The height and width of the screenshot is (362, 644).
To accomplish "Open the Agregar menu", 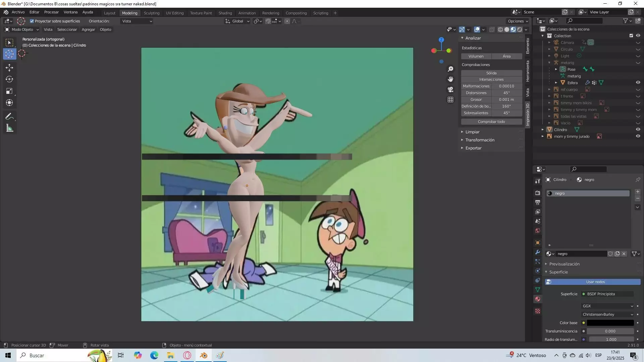I will click(88, 29).
